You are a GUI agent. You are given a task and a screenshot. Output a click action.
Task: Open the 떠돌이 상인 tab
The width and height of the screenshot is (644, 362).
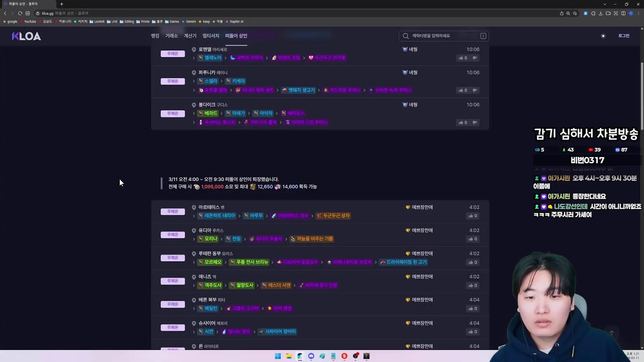coord(236,36)
